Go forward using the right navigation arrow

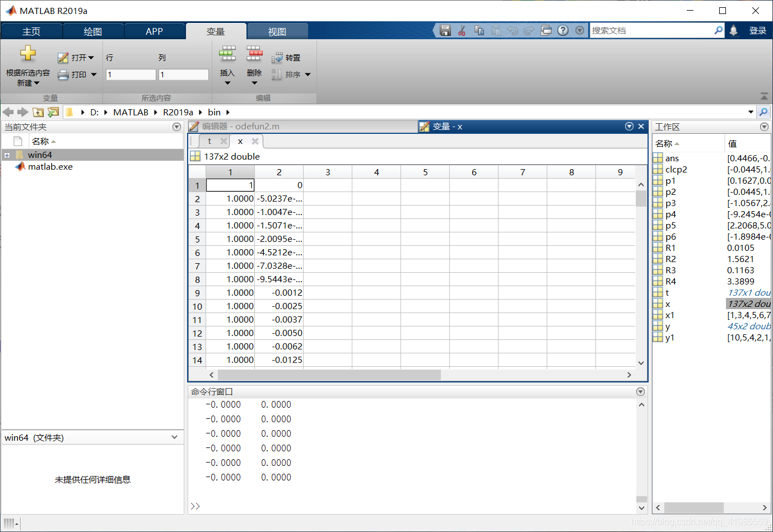click(22, 113)
